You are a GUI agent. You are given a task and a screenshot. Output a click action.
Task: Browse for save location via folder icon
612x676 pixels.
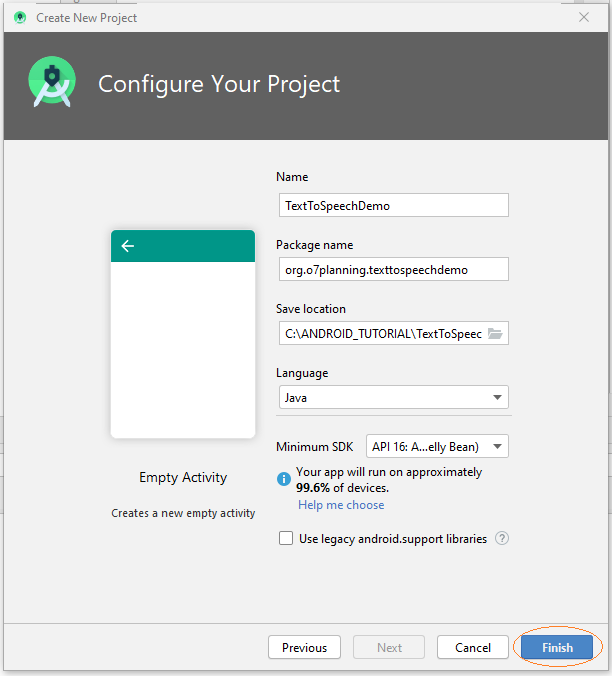point(495,333)
